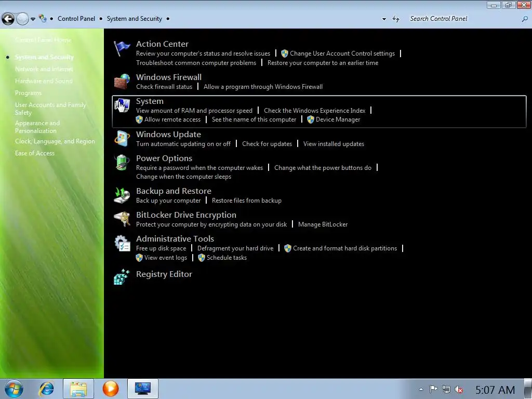
Task: Click Allow a program through Windows Firewall
Action: click(263, 87)
